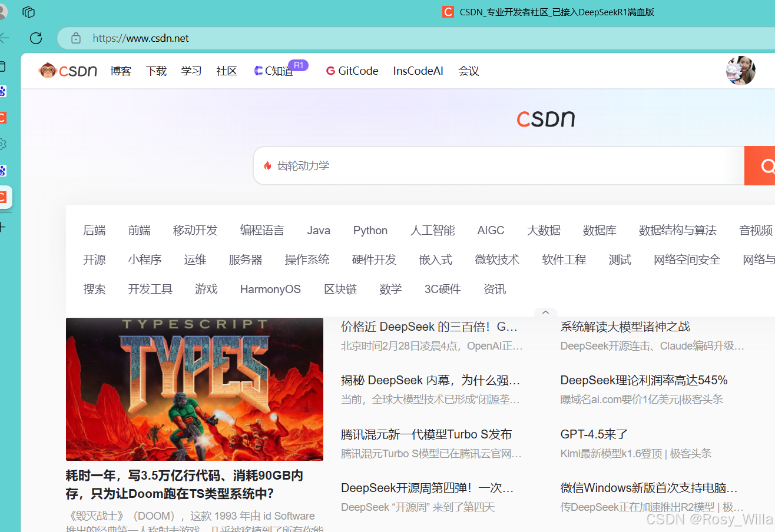Click the CSDN monkey logo in navbar
The image size is (775, 532).
68,71
